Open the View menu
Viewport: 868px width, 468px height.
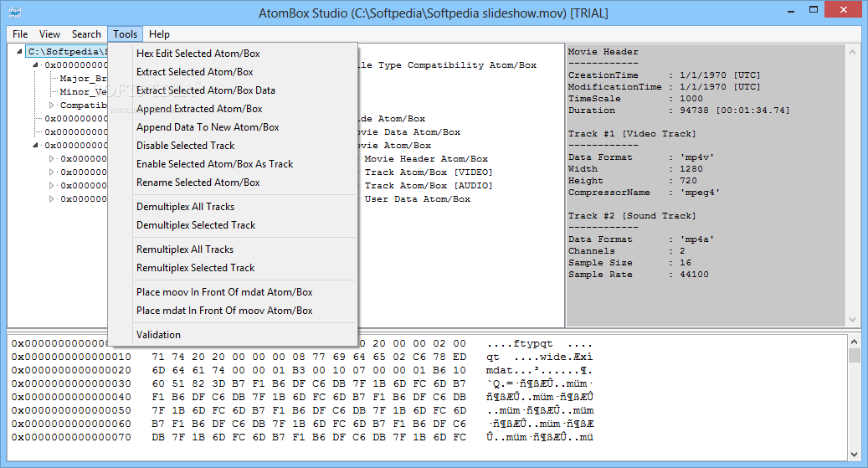pyautogui.click(x=49, y=34)
